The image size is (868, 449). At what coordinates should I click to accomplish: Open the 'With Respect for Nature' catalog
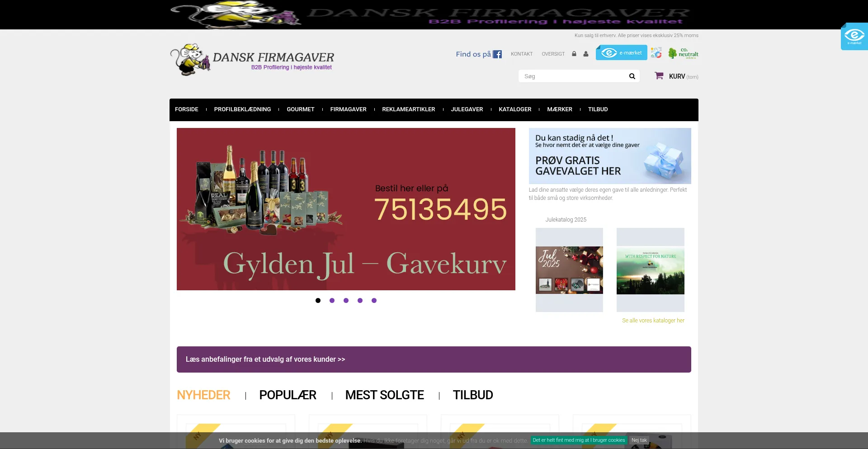pyautogui.click(x=651, y=270)
